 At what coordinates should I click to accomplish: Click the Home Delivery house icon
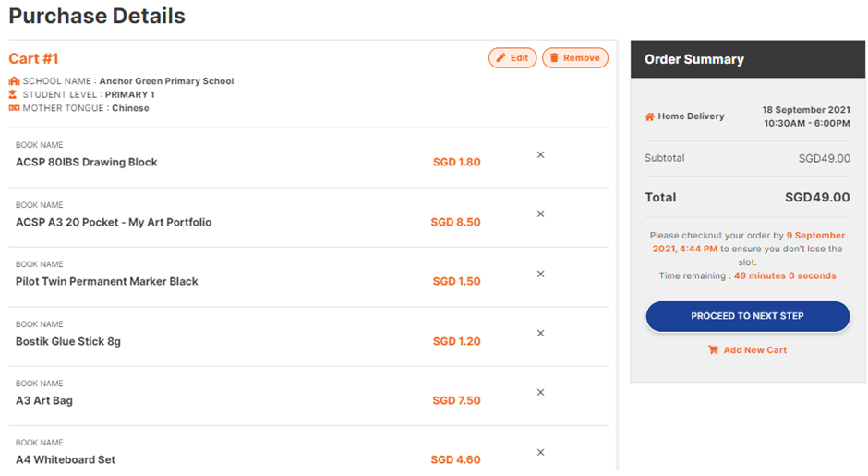(649, 116)
